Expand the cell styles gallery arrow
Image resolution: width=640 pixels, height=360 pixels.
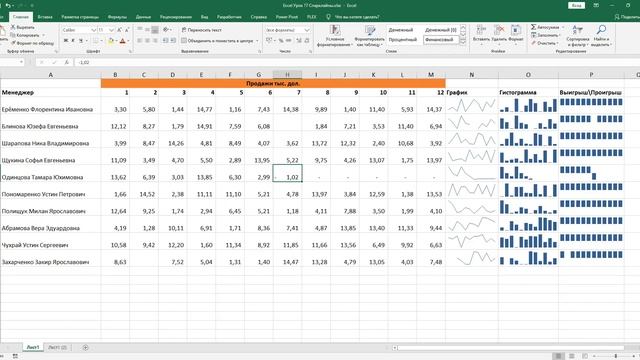pos(463,42)
